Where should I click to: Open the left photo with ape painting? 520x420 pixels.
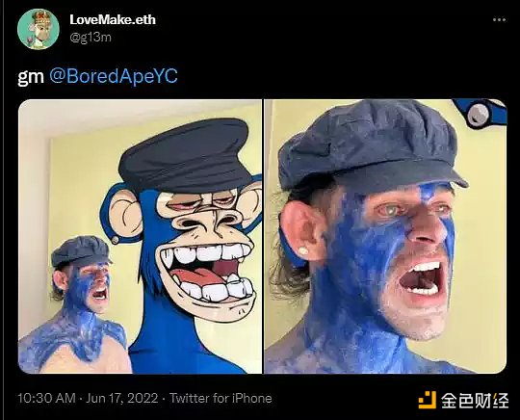[140, 236]
